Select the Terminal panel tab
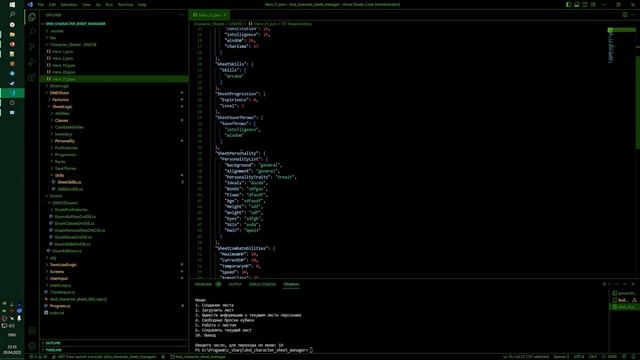 [291, 284]
